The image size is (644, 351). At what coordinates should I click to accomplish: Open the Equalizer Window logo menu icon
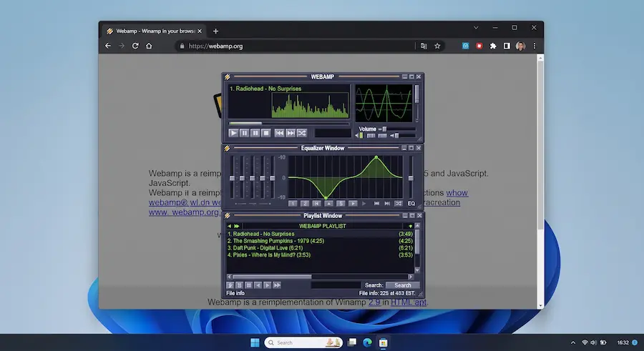(x=227, y=148)
